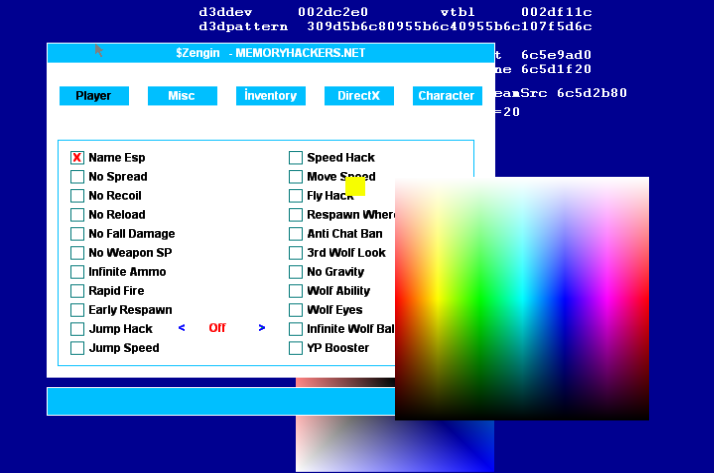Click the blue bar below the menu

[221, 402]
